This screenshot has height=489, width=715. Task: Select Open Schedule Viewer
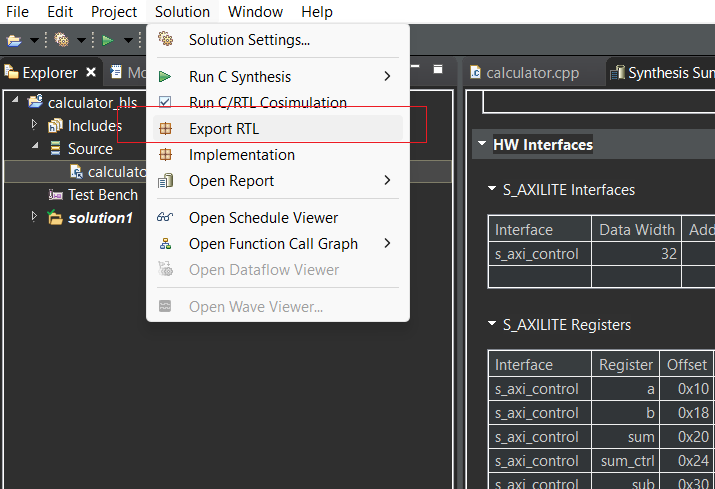[278, 218]
